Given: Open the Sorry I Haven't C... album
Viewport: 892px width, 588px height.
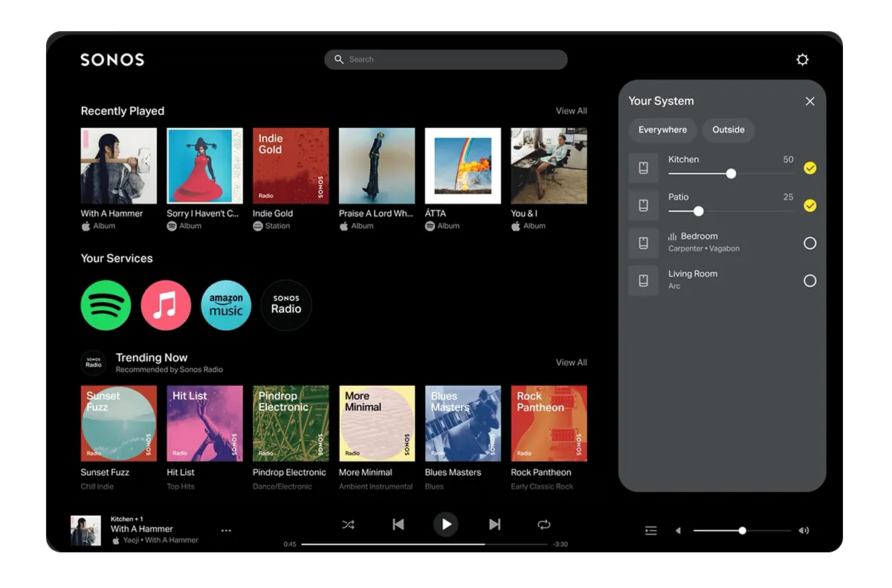Looking at the screenshot, I should coord(204,166).
